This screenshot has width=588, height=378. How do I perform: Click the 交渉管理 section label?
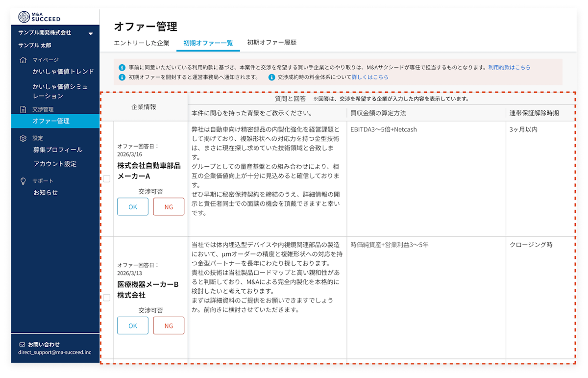[x=43, y=110]
